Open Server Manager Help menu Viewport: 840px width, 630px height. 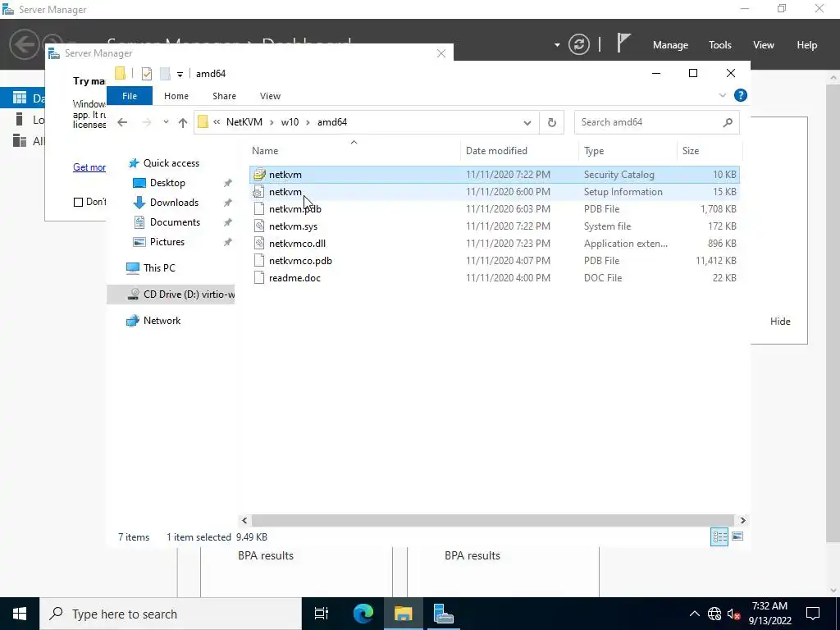coord(807,45)
